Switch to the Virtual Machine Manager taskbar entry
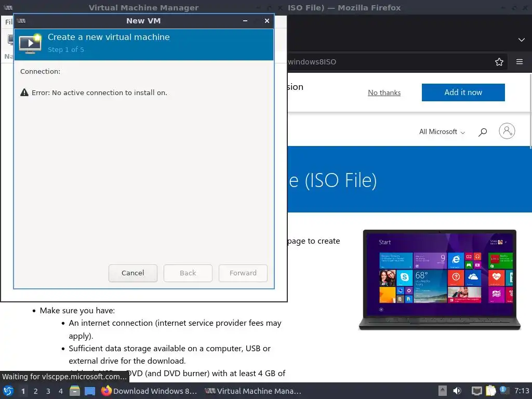The width and height of the screenshot is (532, 399). point(253,391)
